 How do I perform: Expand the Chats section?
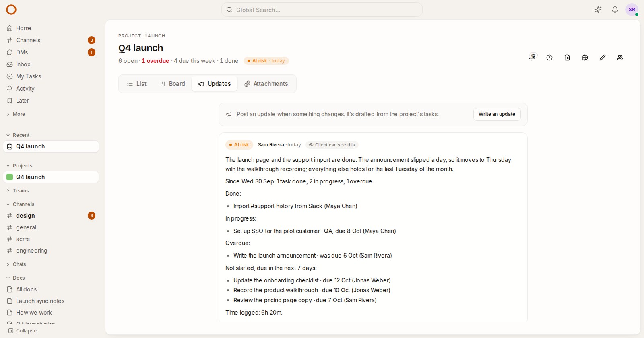(x=16, y=264)
